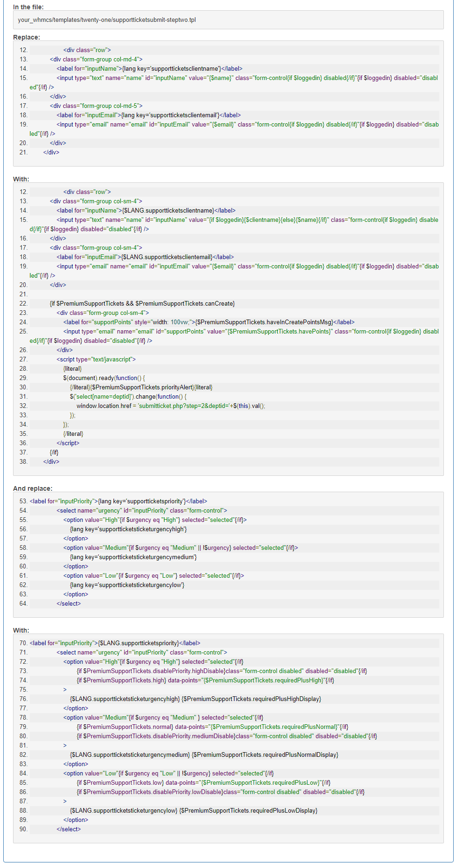Select the disablePriority.mediumDisable condition line
This screenshot has width=456, height=868.
coord(227,736)
